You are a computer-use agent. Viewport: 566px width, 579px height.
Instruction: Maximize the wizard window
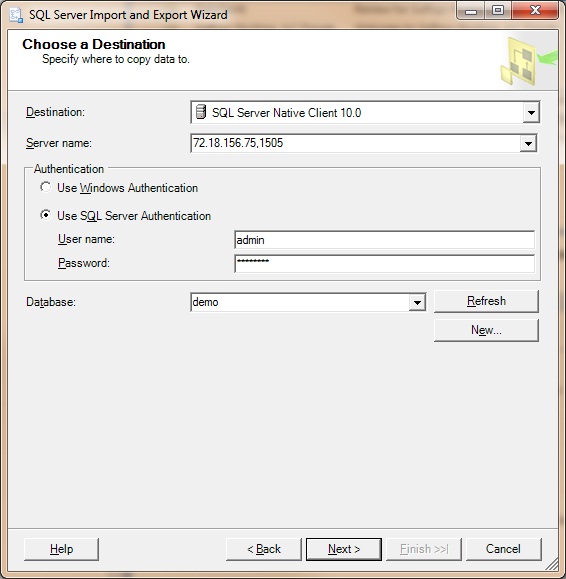(x=497, y=11)
